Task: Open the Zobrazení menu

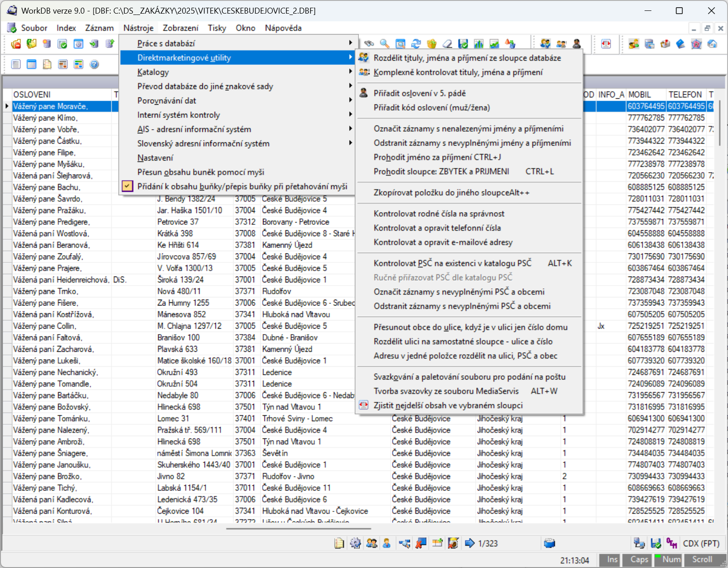Action: click(x=181, y=28)
